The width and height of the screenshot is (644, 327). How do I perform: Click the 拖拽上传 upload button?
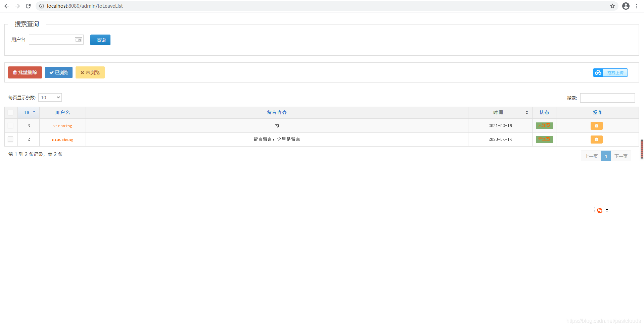610,72
